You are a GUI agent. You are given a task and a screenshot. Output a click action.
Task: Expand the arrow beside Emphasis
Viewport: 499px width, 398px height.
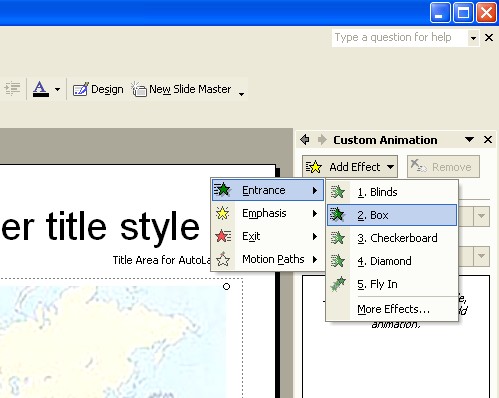[x=315, y=213]
